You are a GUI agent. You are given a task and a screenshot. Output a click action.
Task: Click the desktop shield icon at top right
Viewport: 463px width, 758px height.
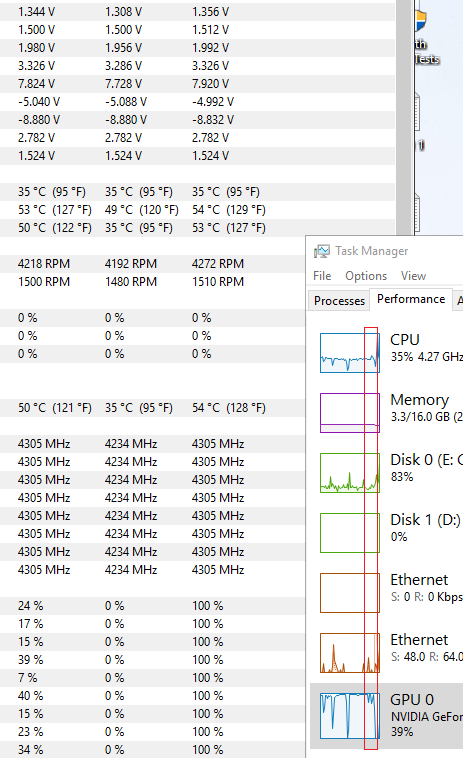[420, 20]
